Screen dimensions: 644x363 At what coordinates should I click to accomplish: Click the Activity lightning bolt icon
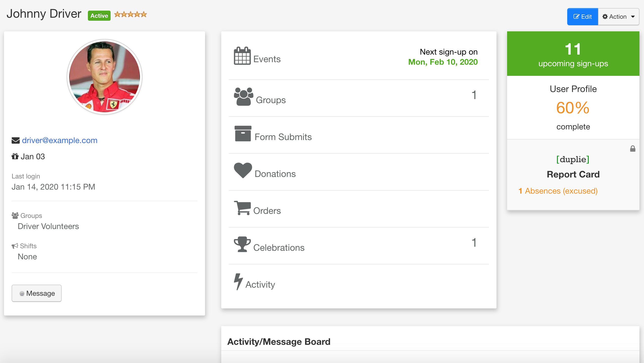[238, 282]
